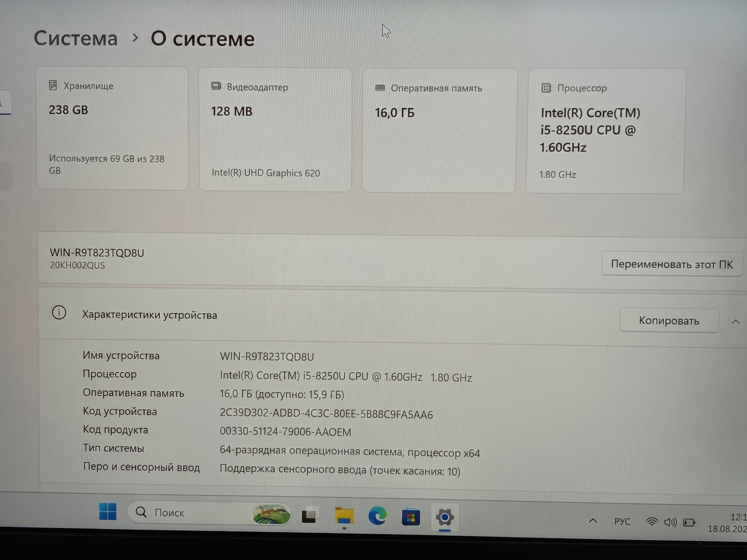The height and width of the screenshot is (560, 747).
Task: Click the 'Тип системы' label
Action: pyautogui.click(x=113, y=448)
